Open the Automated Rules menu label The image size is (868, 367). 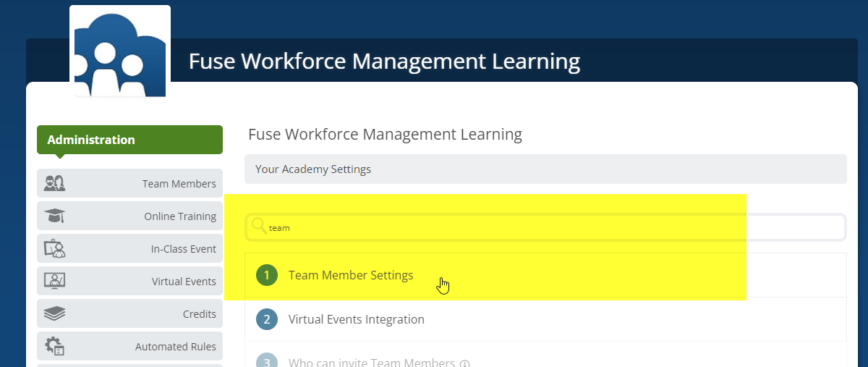click(176, 347)
